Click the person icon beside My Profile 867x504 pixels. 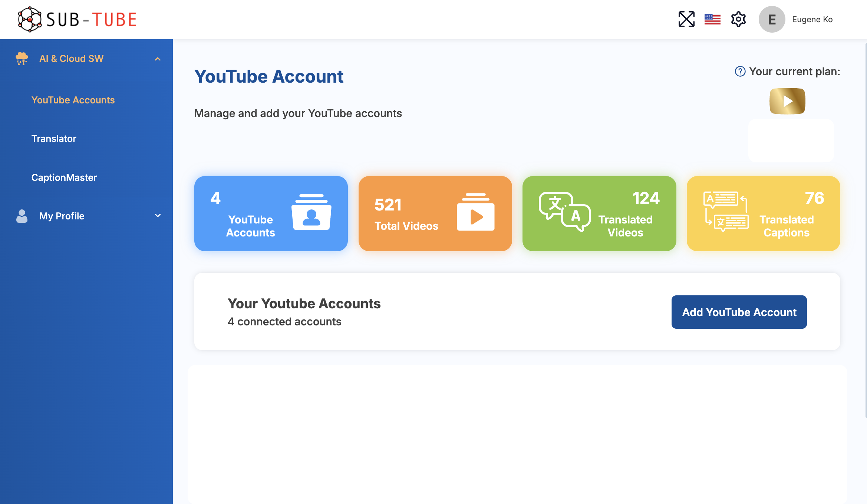(x=22, y=216)
